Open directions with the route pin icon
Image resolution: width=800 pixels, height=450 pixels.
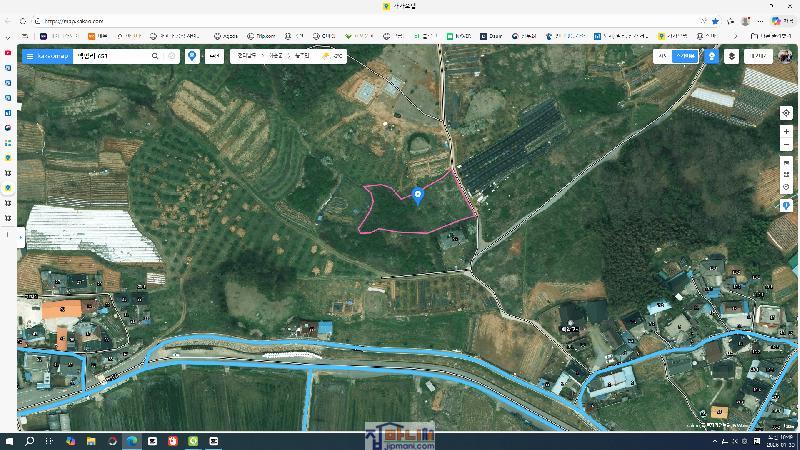coord(192,57)
